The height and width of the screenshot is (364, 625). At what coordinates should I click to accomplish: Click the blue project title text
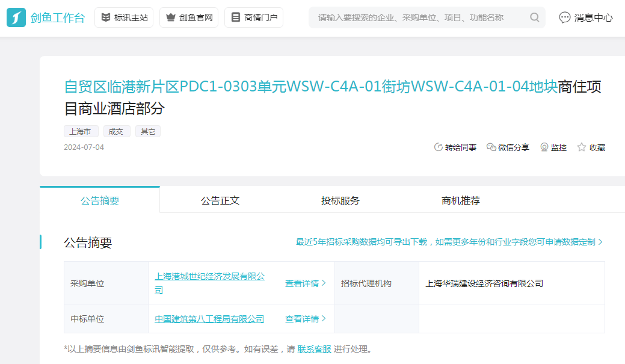(311, 87)
